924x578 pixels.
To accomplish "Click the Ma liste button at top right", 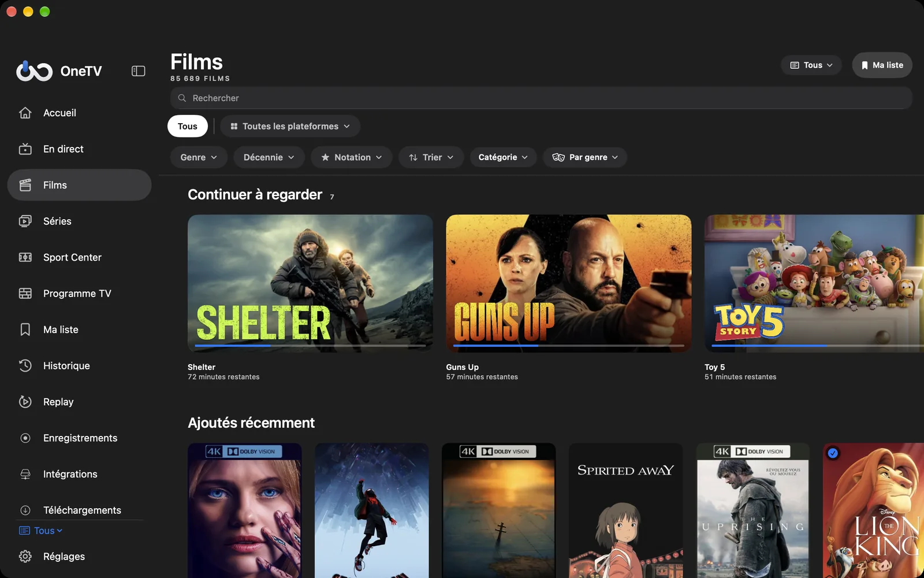I will pyautogui.click(x=882, y=65).
